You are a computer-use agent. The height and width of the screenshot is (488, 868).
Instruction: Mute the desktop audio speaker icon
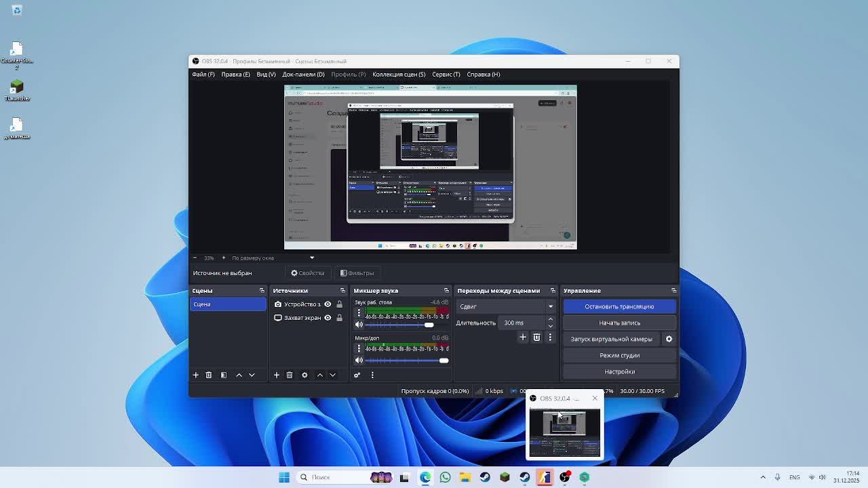[359, 325]
